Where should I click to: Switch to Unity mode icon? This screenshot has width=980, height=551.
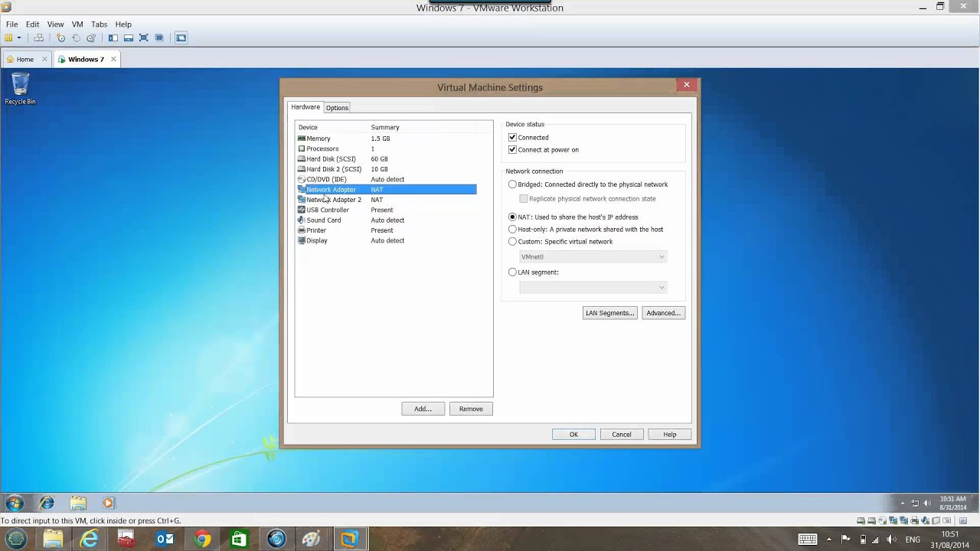[x=158, y=37]
